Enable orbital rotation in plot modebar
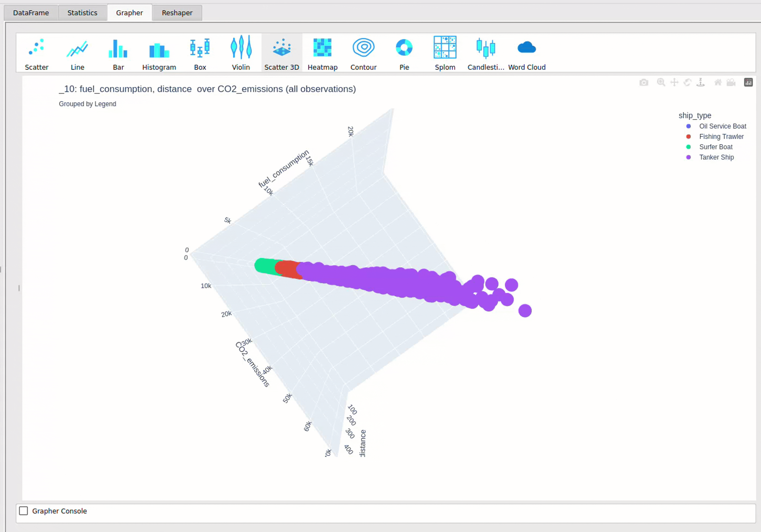 click(x=687, y=82)
